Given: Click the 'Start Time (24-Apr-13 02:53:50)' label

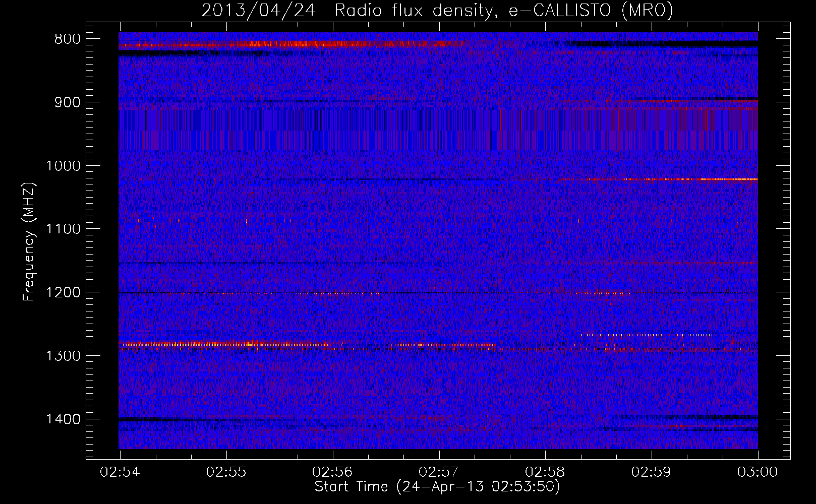Looking at the screenshot, I should coord(437,487).
